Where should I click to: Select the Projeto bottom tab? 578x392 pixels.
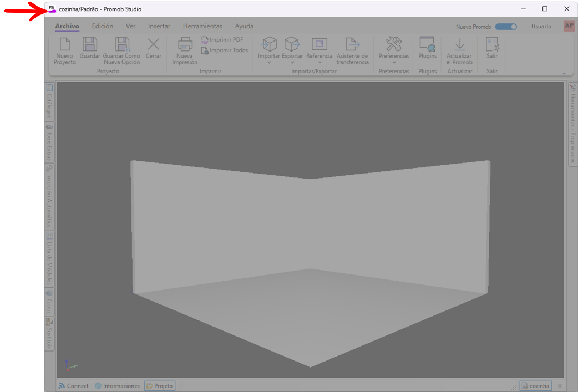click(160, 386)
